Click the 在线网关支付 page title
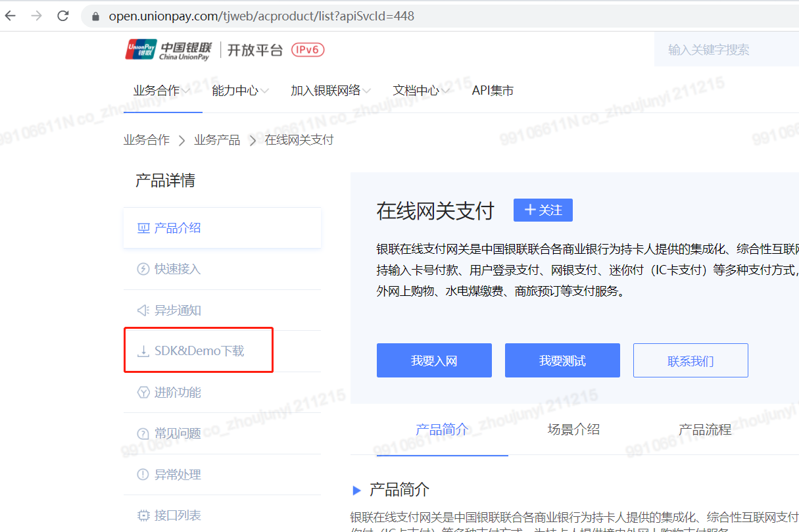 (x=435, y=210)
